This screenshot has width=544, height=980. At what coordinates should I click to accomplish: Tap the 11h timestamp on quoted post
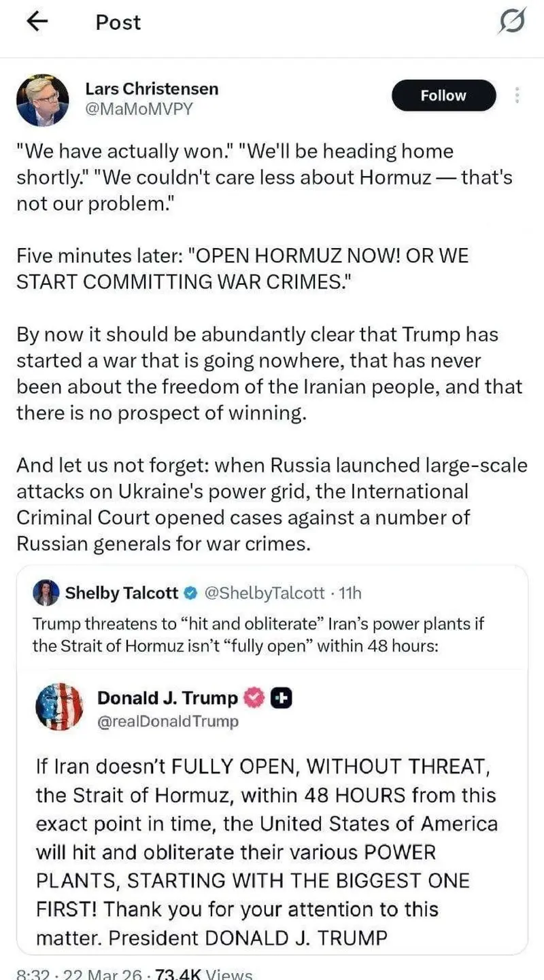(350, 593)
